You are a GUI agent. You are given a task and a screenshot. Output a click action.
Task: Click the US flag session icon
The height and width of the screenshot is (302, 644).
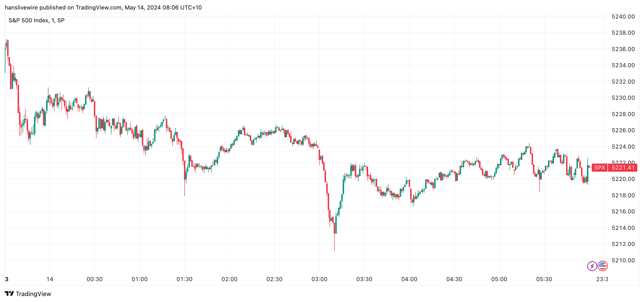tap(602, 266)
